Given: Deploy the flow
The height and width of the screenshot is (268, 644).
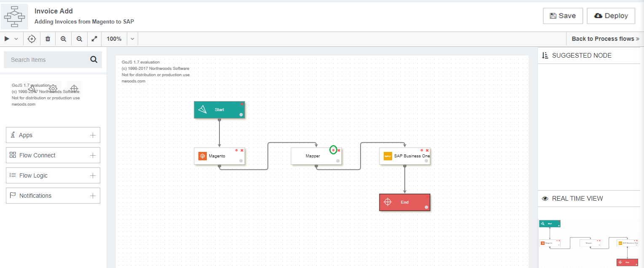Looking at the screenshot, I should tap(611, 16).
